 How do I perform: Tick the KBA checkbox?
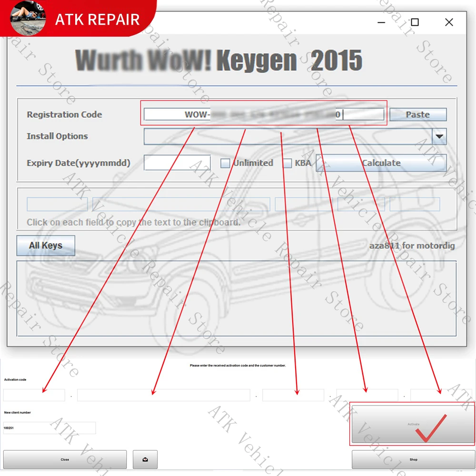point(287,163)
